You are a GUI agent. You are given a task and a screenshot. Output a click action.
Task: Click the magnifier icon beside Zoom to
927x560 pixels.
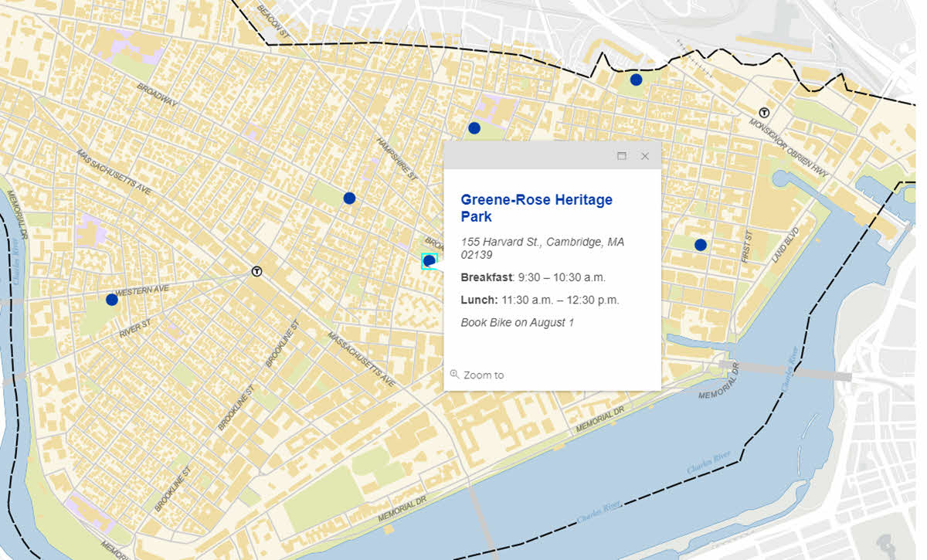(454, 375)
